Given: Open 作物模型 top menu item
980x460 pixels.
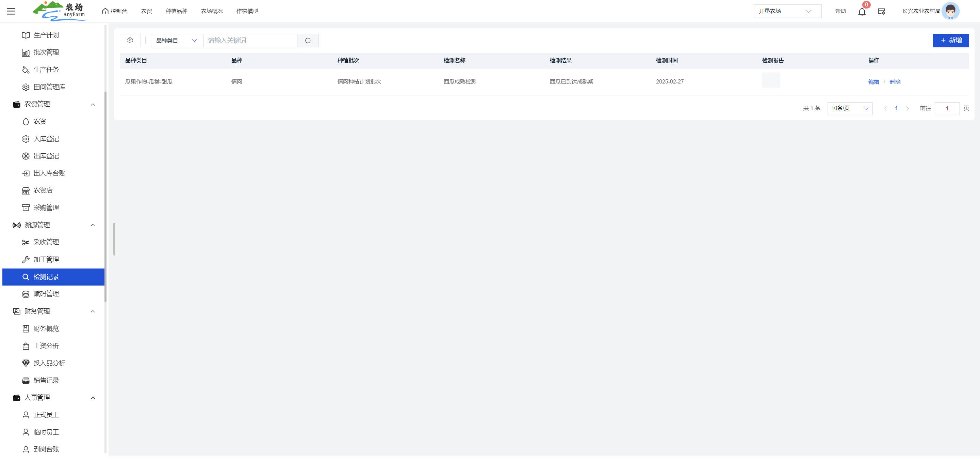Looking at the screenshot, I should 247,11.
